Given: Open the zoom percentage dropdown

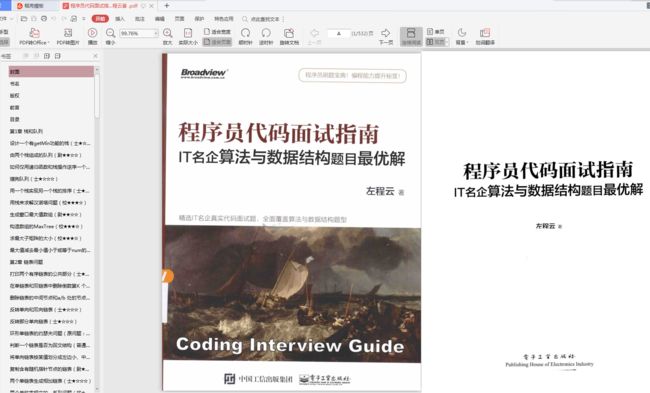Looking at the screenshot, I should [x=156, y=33].
